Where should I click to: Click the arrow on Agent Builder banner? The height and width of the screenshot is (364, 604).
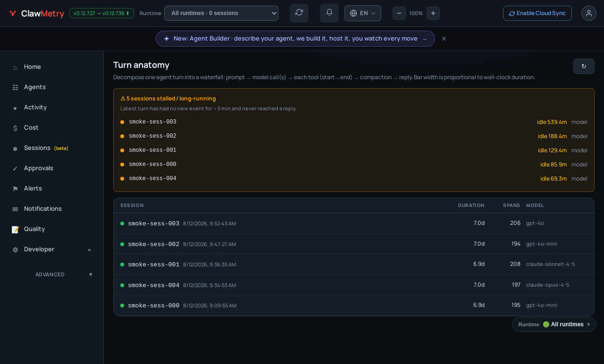(x=424, y=39)
